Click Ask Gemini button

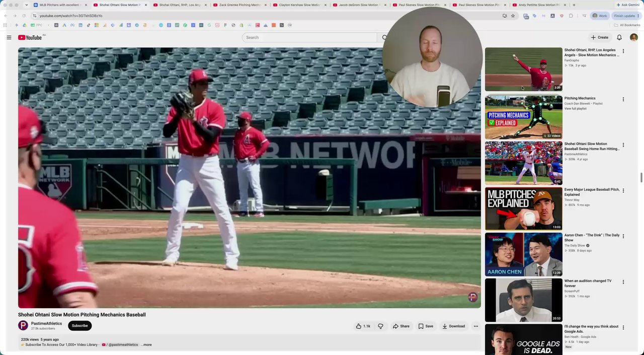(628, 5)
